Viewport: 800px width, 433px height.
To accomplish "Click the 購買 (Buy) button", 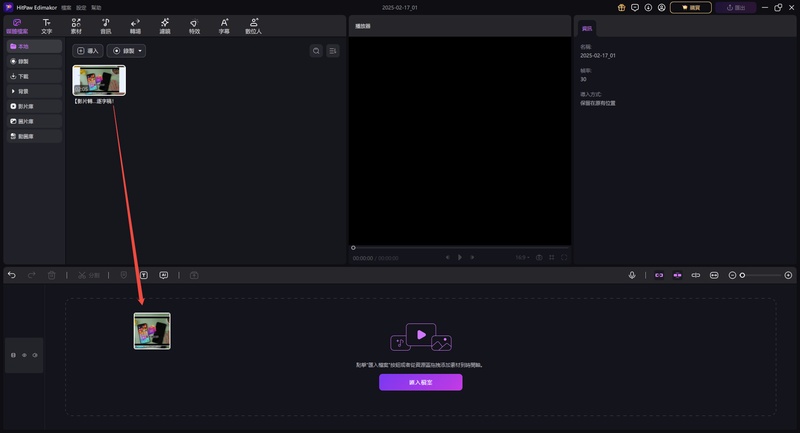I will pos(690,7).
